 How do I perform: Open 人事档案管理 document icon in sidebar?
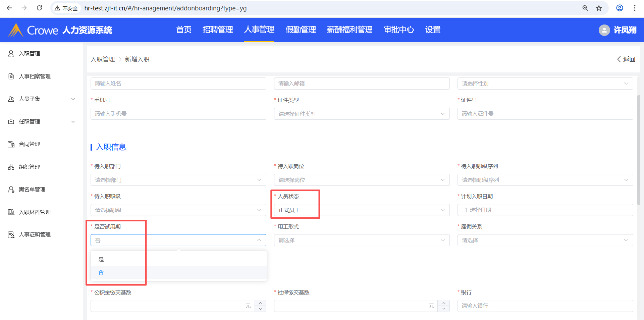(11, 76)
